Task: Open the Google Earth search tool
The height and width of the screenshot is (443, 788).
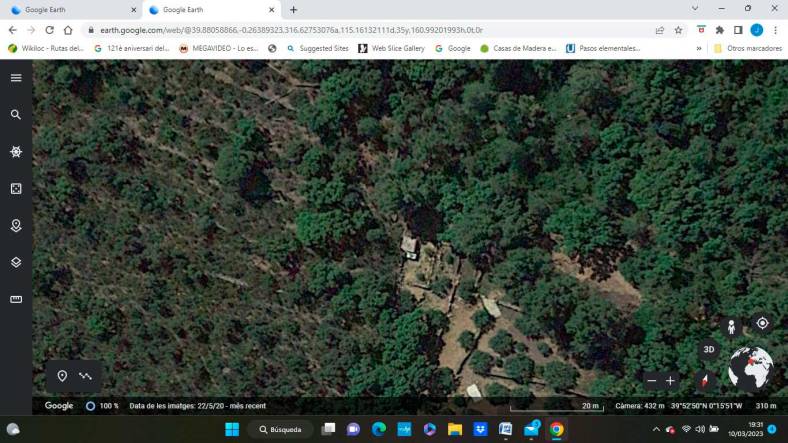Action: 16,115
